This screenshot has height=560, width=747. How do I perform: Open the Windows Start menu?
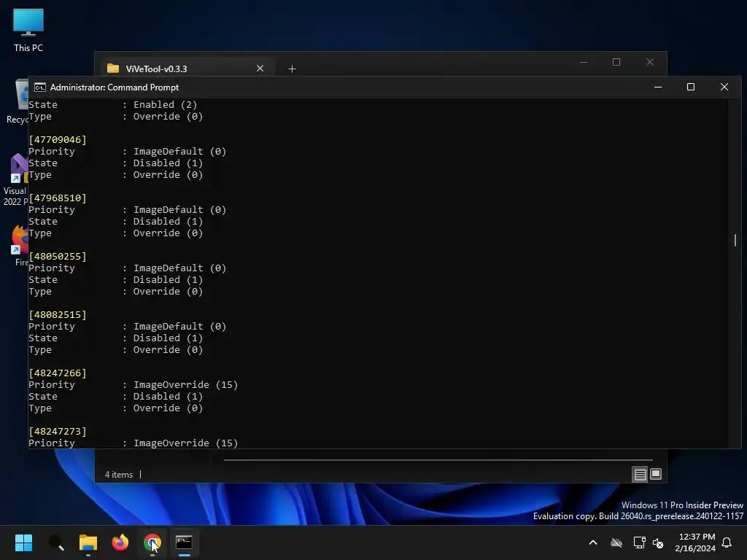click(x=23, y=542)
